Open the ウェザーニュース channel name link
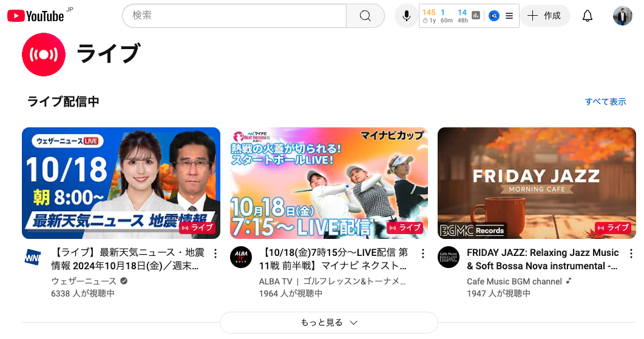 pos(84,281)
